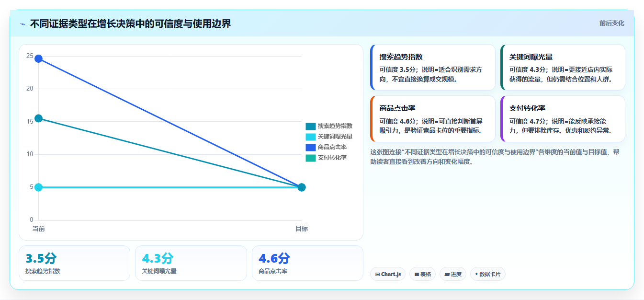Screen dimensions: 644x300
Task: Select the data point at 目标
Action: click(x=302, y=187)
